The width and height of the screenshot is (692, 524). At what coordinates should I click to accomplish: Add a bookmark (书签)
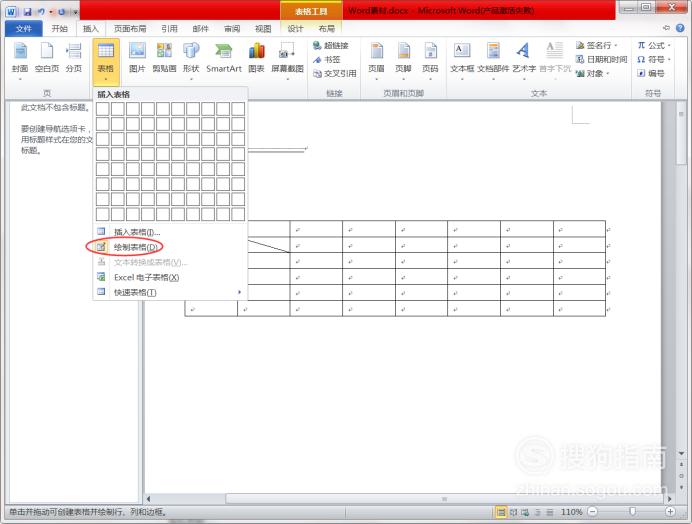327,60
